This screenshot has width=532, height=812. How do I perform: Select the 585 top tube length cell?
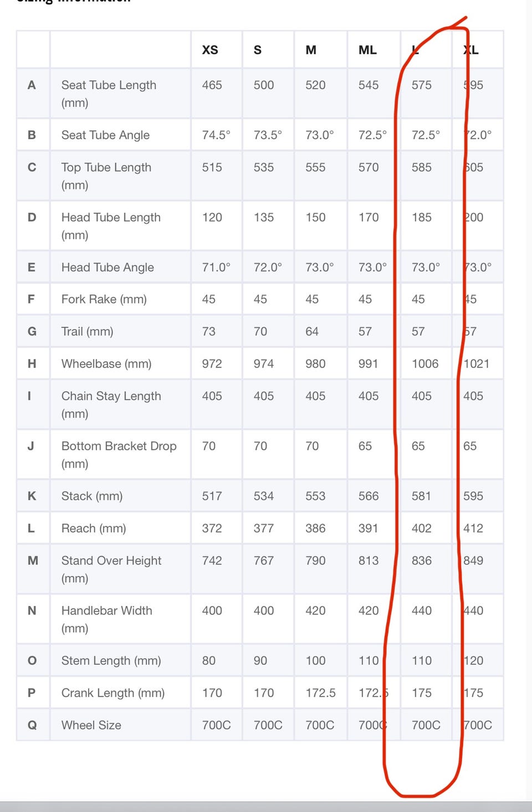421,167
